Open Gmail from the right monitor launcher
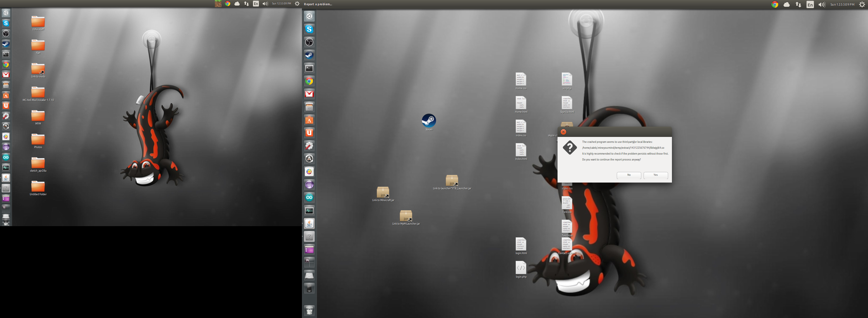 tap(309, 94)
